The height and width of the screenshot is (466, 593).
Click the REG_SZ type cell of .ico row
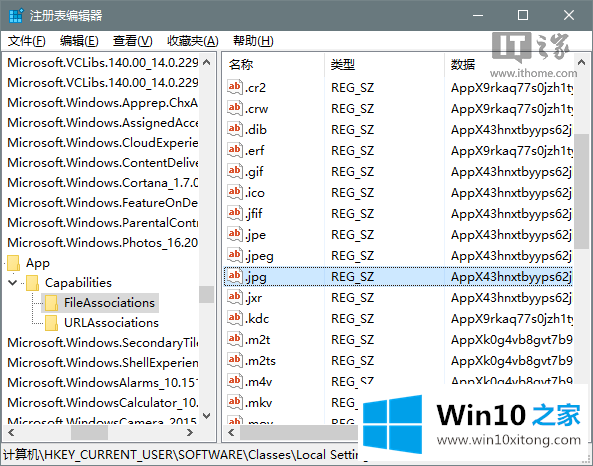(x=352, y=193)
